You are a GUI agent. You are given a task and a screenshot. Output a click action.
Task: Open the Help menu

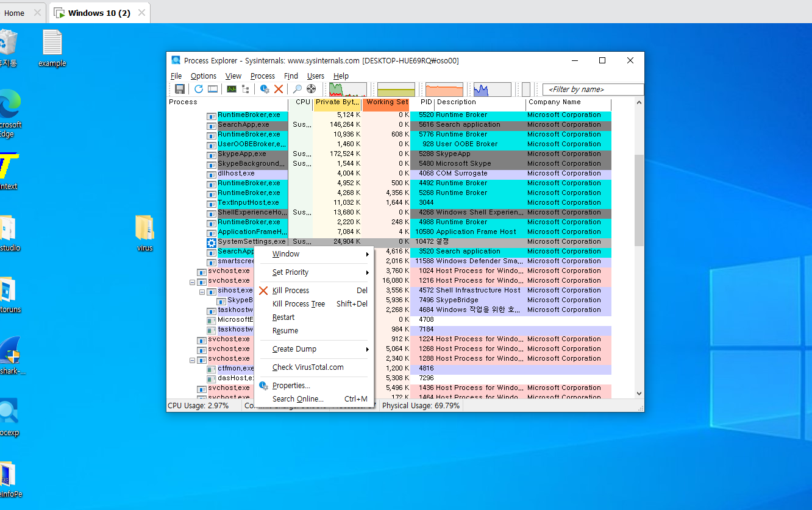click(341, 76)
